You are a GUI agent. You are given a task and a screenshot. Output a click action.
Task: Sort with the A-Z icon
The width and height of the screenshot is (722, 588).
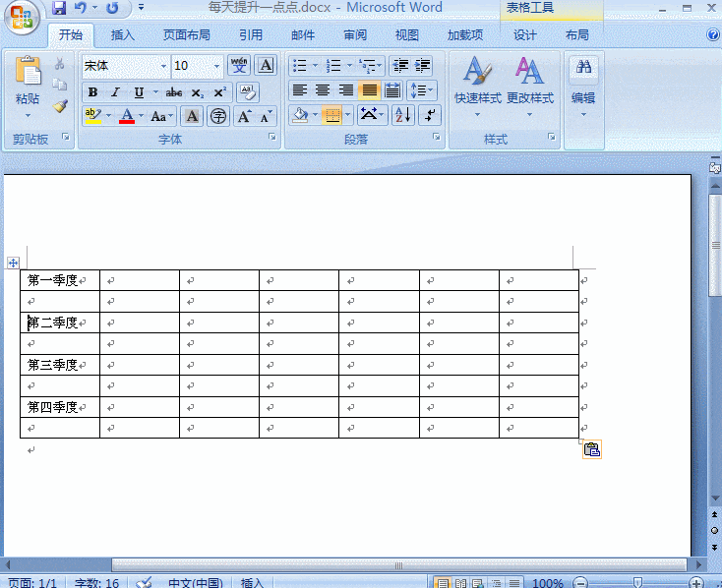403,115
